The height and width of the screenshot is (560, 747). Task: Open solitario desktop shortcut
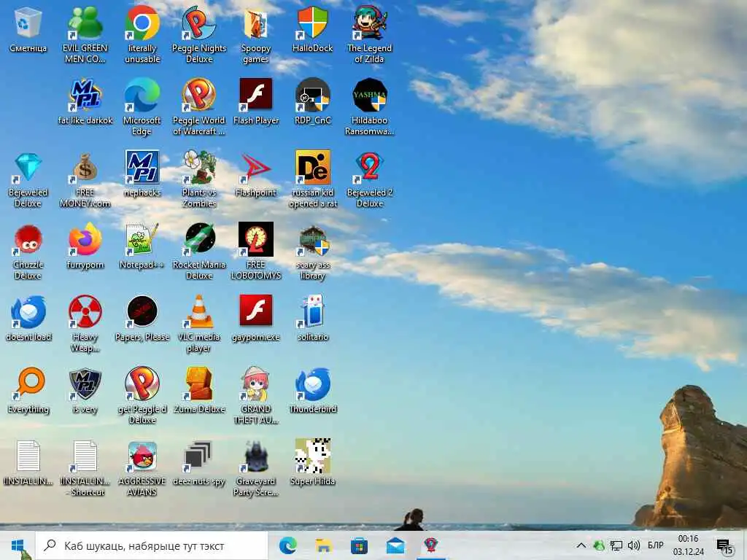[312, 319]
